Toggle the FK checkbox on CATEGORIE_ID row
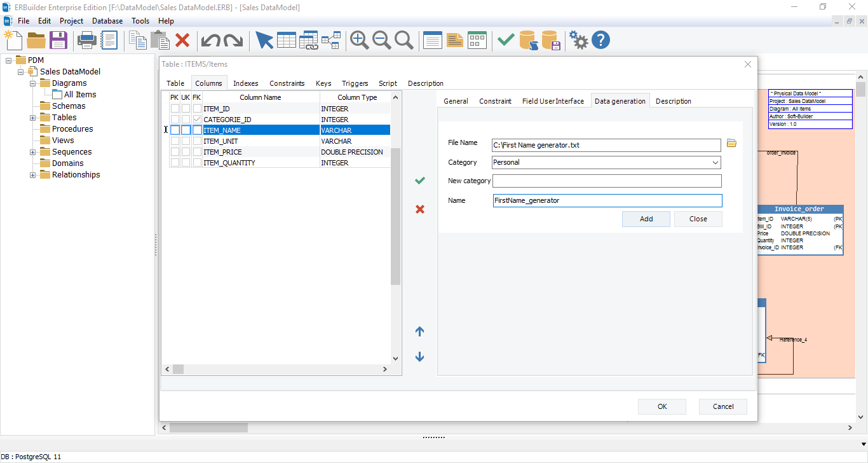 coord(197,119)
